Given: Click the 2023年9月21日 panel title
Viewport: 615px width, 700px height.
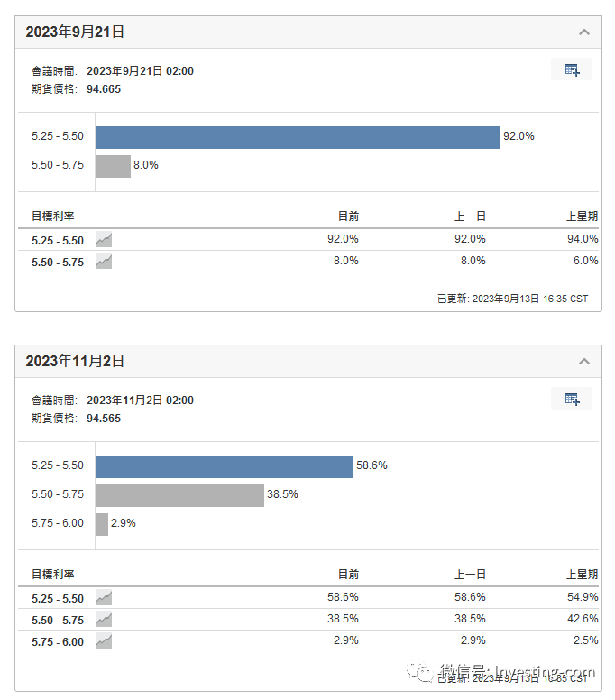Looking at the screenshot, I should 75,32.
